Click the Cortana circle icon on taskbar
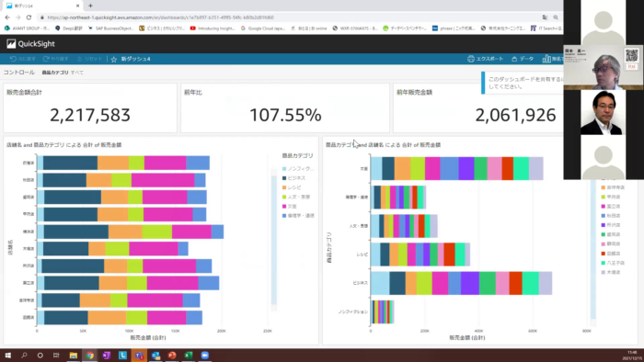This screenshot has width=644, height=362. pyautogui.click(x=40, y=356)
